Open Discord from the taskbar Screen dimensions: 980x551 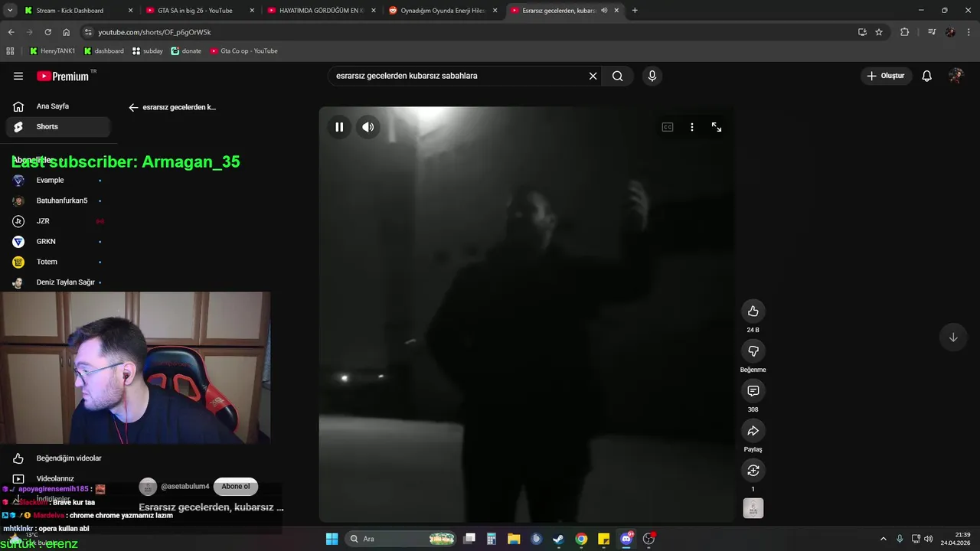[x=626, y=539]
